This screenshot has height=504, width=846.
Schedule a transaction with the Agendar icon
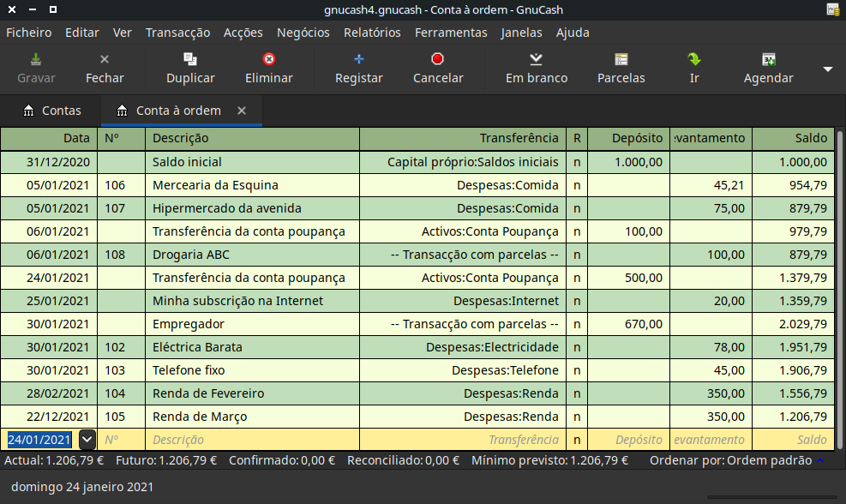click(x=767, y=68)
